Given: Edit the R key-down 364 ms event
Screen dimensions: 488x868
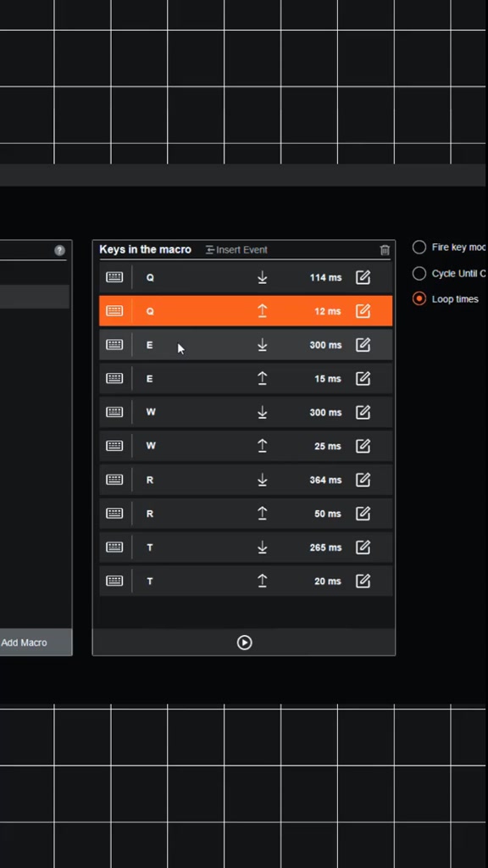Looking at the screenshot, I should (363, 480).
